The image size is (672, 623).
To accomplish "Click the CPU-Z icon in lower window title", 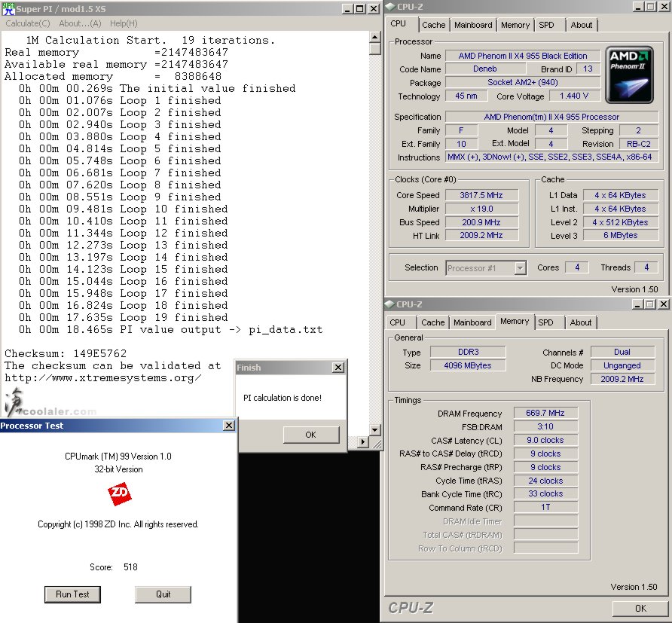I will tap(389, 304).
